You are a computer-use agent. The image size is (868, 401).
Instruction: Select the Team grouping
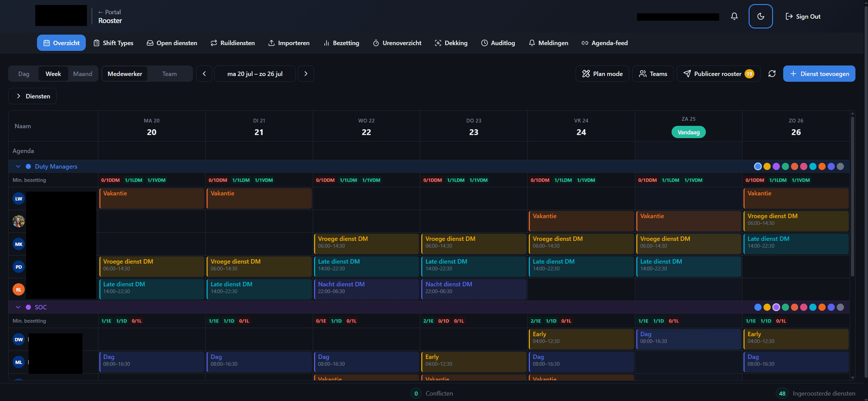pyautogui.click(x=169, y=74)
